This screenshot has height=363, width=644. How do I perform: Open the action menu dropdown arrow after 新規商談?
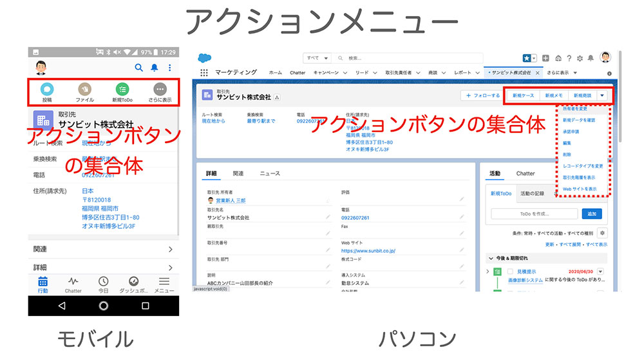tap(602, 95)
